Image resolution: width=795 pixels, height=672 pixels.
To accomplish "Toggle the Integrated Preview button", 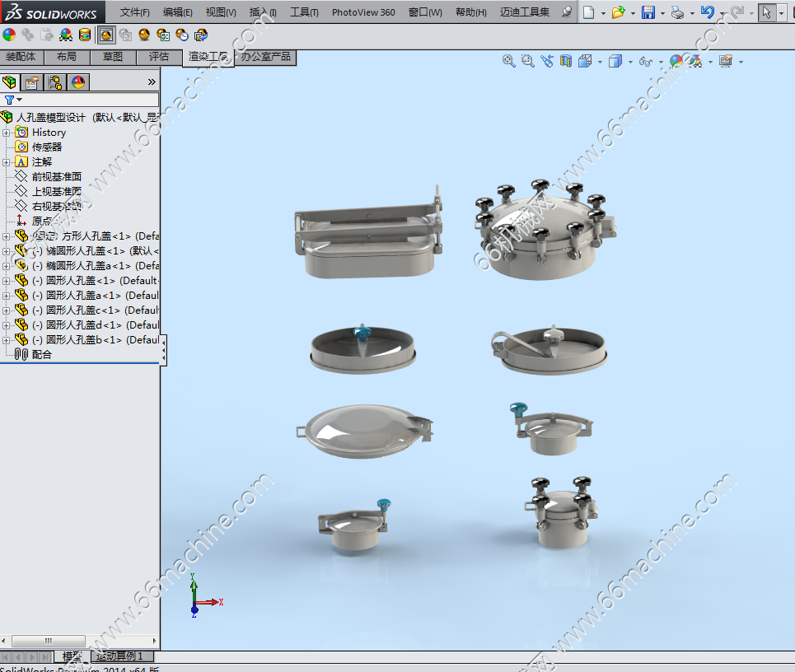I will pos(106,35).
